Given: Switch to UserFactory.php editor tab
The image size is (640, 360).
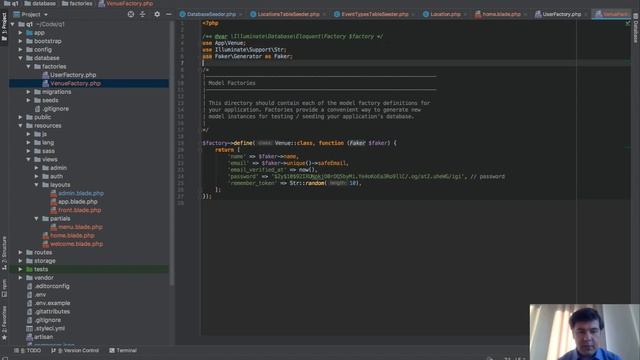Looking at the screenshot, I should pyautogui.click(x=561, y=14).
